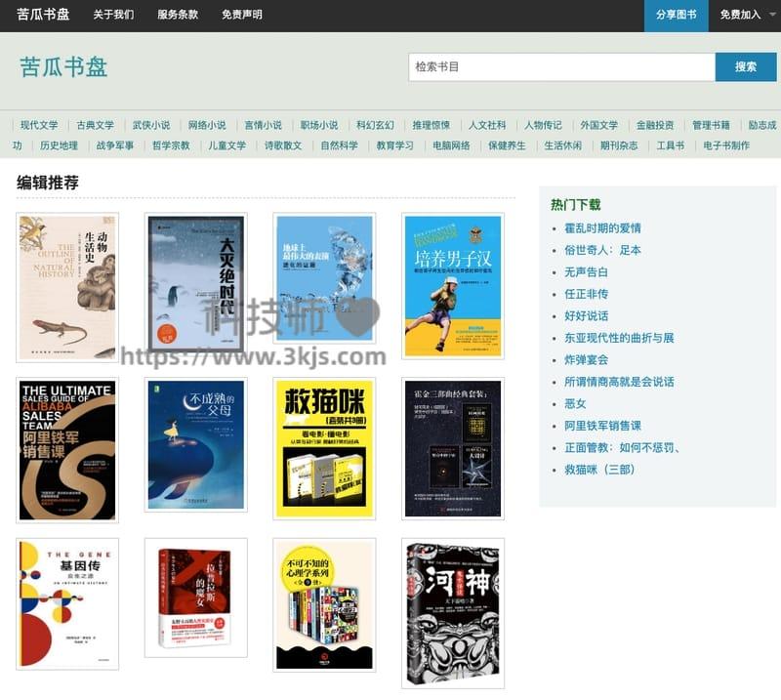Select the 儿童文学 category
781x700 pixels.
point(227,145)
